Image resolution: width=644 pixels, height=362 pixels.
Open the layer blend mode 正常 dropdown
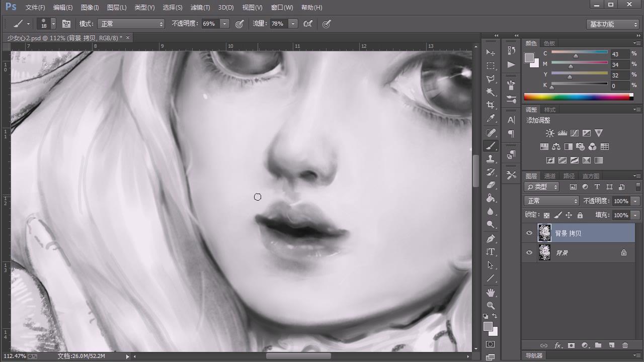[552, 201]
